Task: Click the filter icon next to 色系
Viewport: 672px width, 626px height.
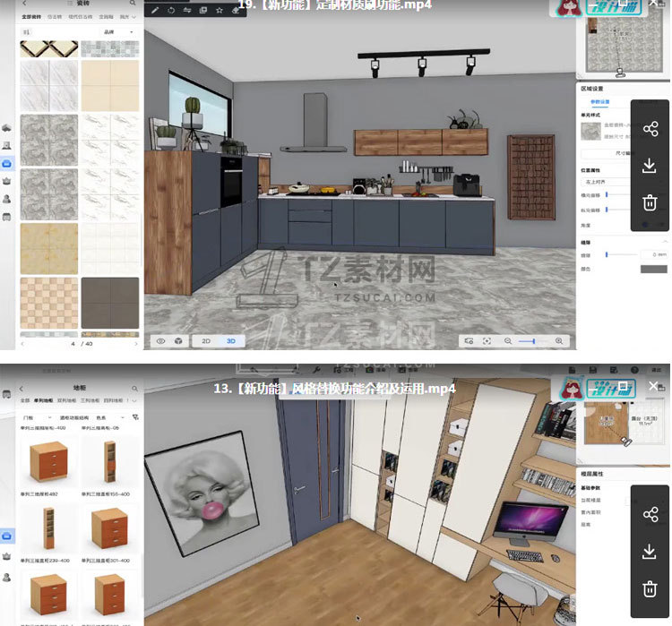Action: [x=135, y=417]
